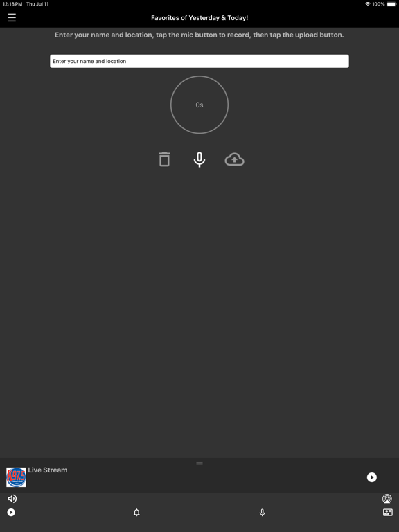Tap the battery indicator in status bar
399x532 pixels.
pyautogui.click(x=391, y=4)
